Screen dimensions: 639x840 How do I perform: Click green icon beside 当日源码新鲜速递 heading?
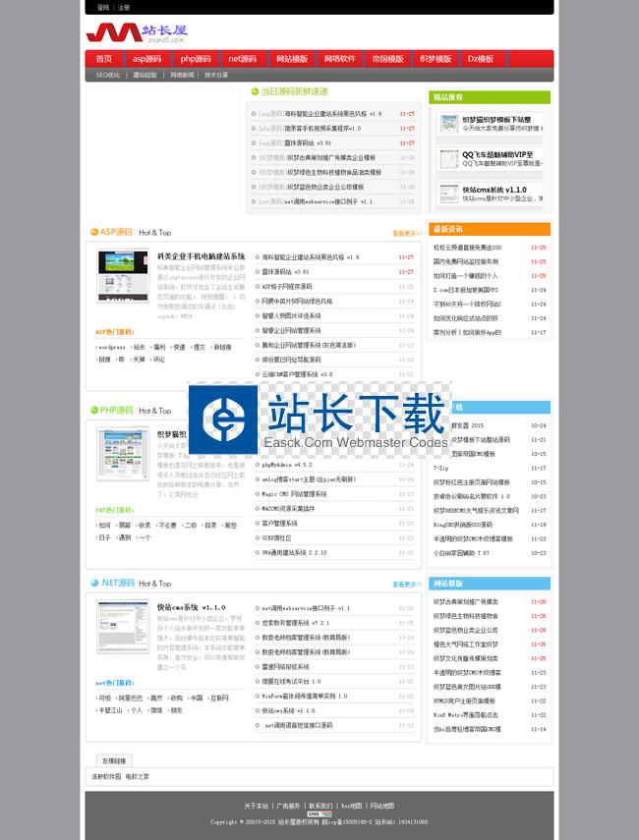(x=255, y=91)
